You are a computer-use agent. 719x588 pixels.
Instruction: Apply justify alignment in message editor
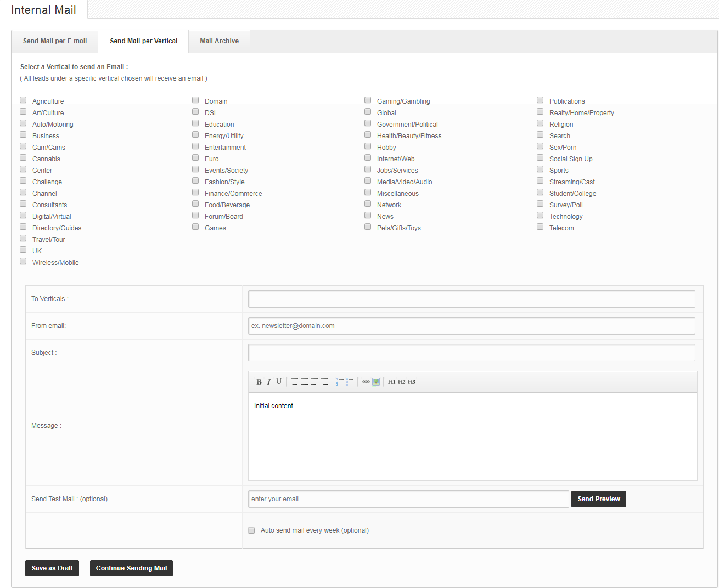[305, 382]
